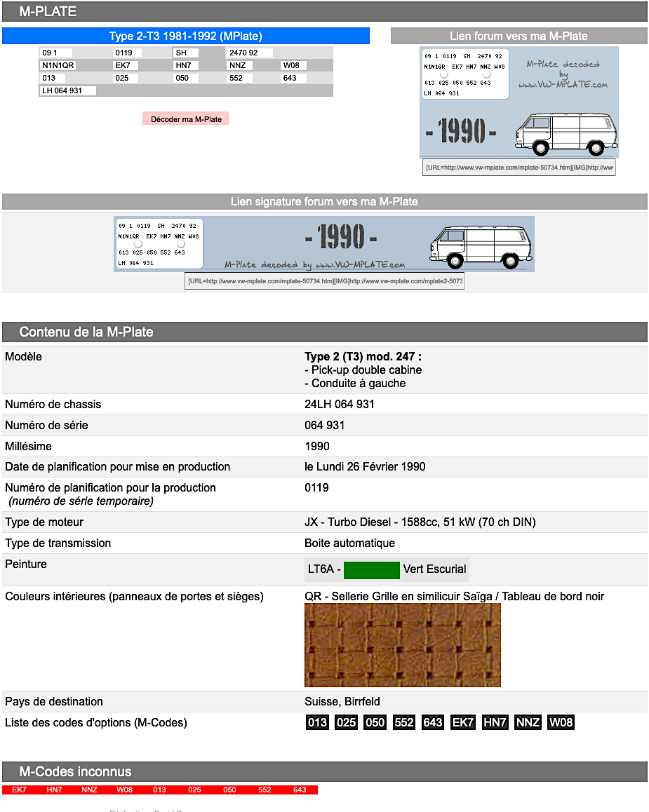The height and width of the screenshot is (812, 649).
Task: Edit the 'SH' plate input field
Action: coord(186,53)
